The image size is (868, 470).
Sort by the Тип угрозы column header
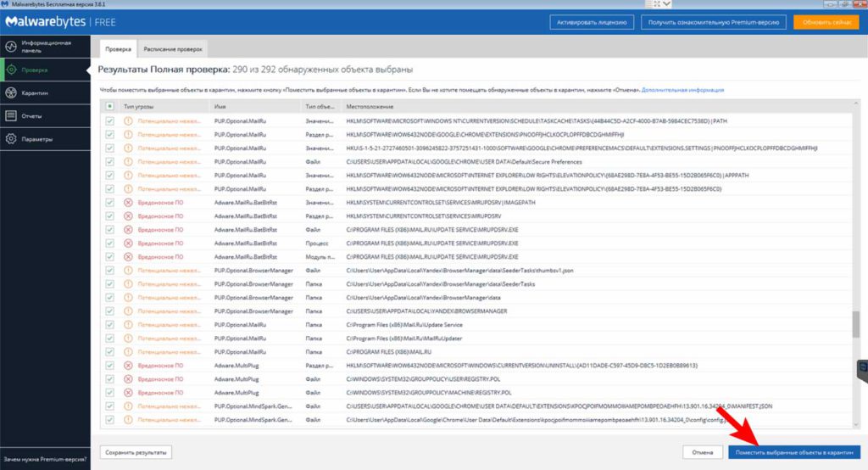click(138, 106)
